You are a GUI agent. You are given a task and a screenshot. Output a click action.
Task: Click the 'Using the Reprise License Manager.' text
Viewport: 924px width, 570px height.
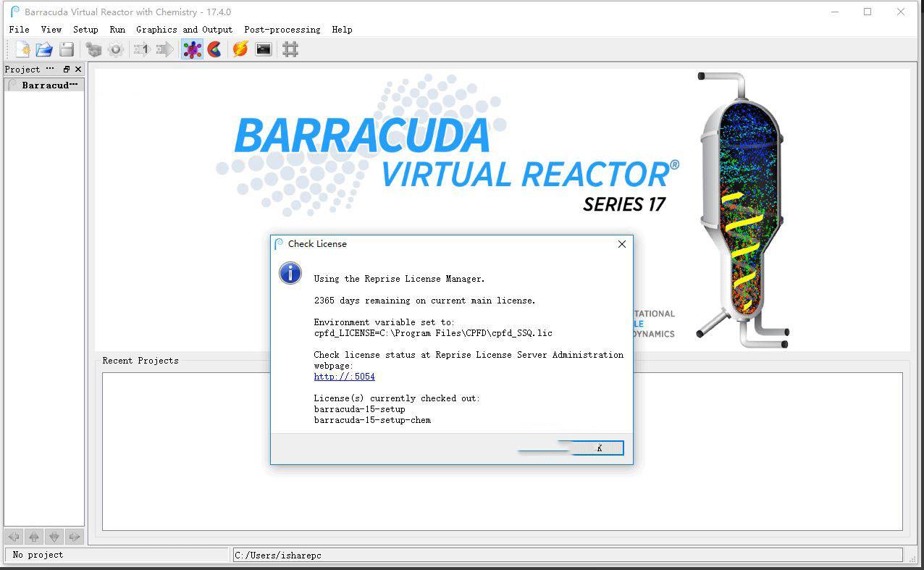pos(400,279)
